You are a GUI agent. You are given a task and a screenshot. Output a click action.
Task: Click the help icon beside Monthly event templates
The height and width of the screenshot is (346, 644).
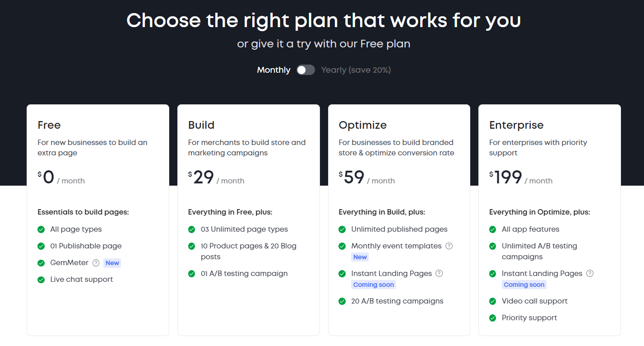pyautogui.click(x=449, y=246)
